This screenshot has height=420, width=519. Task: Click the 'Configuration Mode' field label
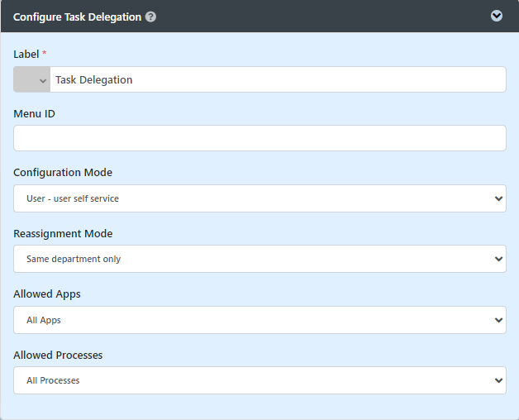coord(63,173)
